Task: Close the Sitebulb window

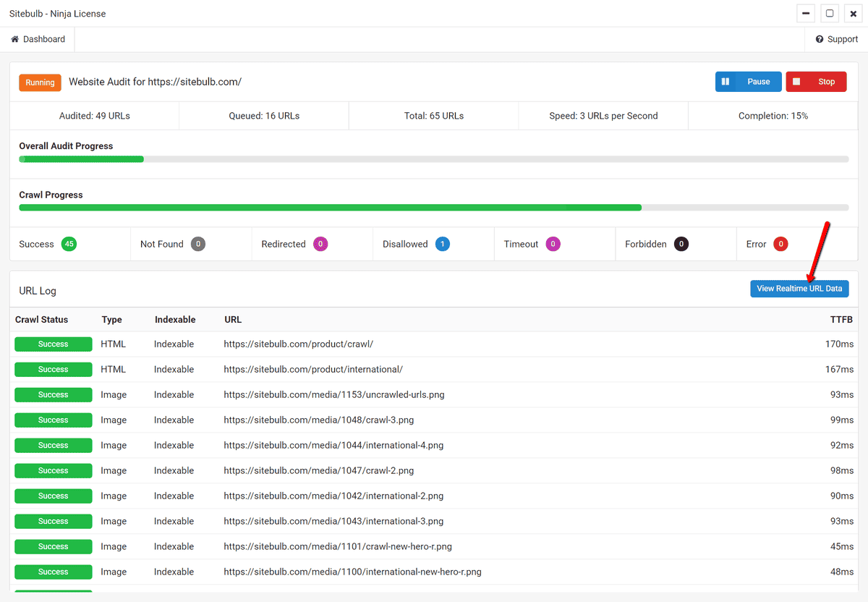Action: (854, 14)
